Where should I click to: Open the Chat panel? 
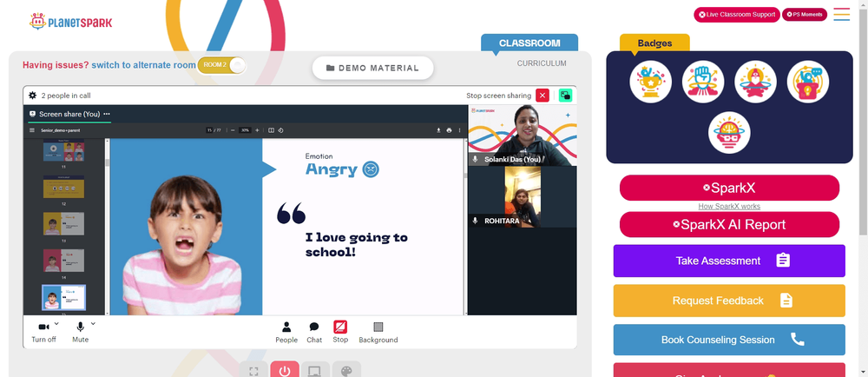[314, 332]
